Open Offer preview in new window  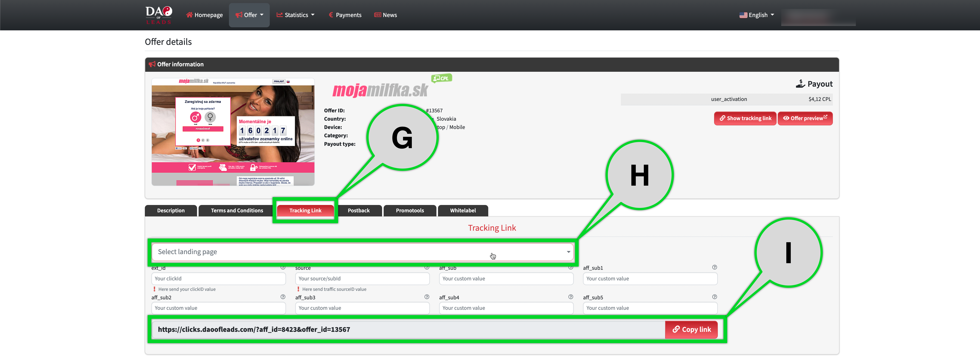click(805, 118)
